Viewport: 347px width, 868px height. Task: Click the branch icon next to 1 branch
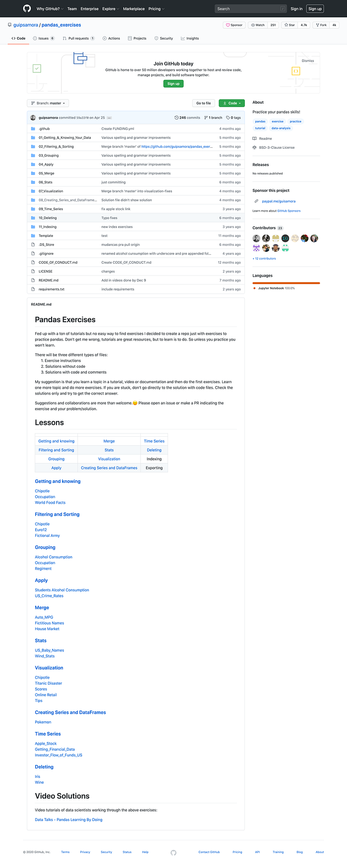(x=205, y=117)
